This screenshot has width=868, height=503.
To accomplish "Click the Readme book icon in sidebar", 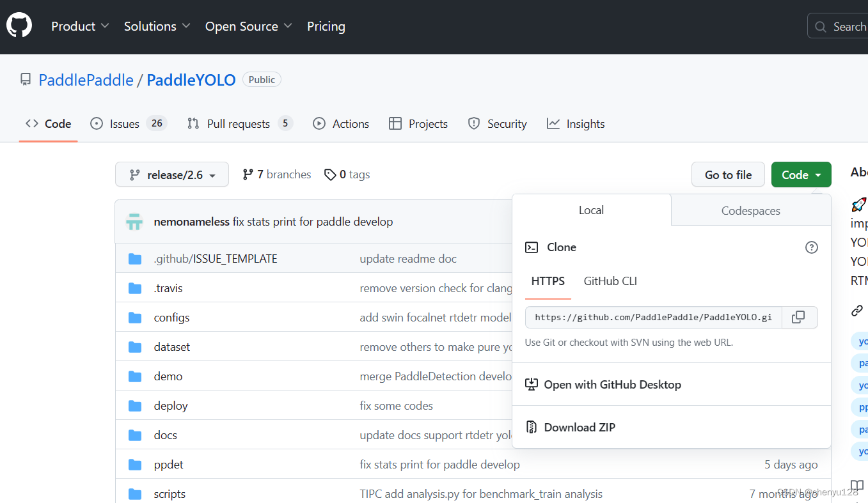I will click(x=857, y=486).
